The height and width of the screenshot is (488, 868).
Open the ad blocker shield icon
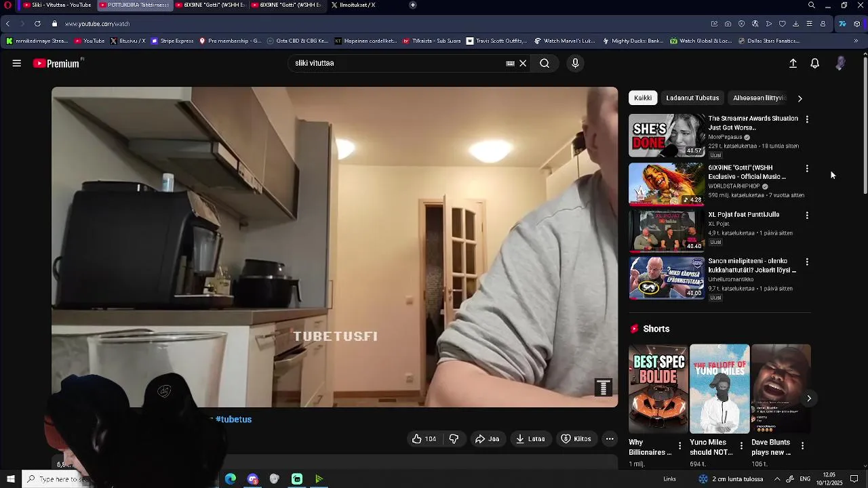tap(741, 24)
